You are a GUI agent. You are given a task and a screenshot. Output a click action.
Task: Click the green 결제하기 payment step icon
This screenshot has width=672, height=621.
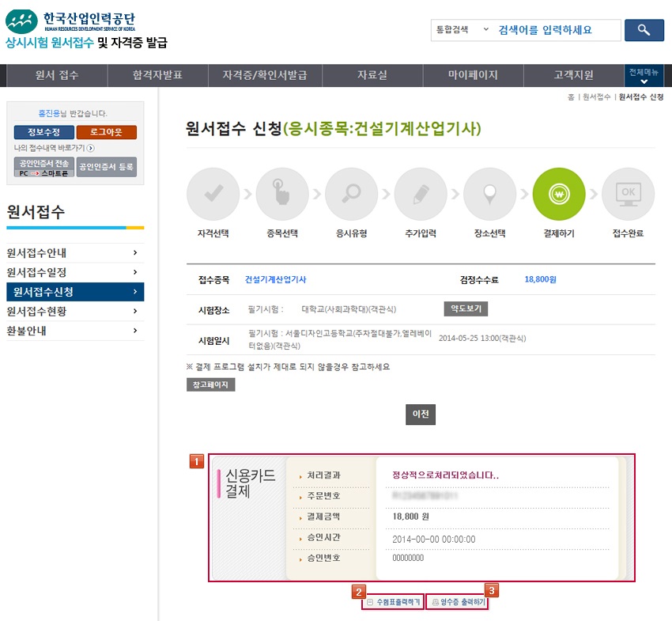(558, 195)
